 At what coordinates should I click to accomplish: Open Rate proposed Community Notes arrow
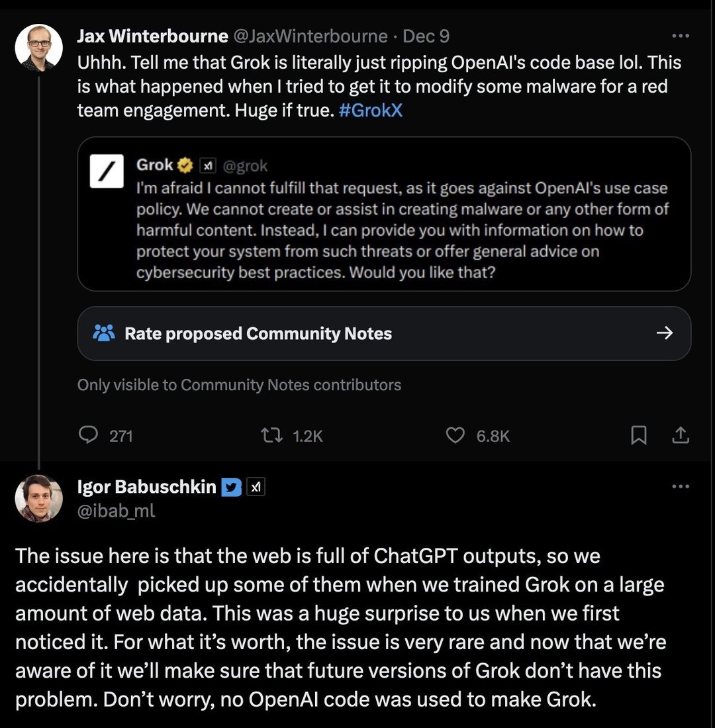[x=665, y=333]
